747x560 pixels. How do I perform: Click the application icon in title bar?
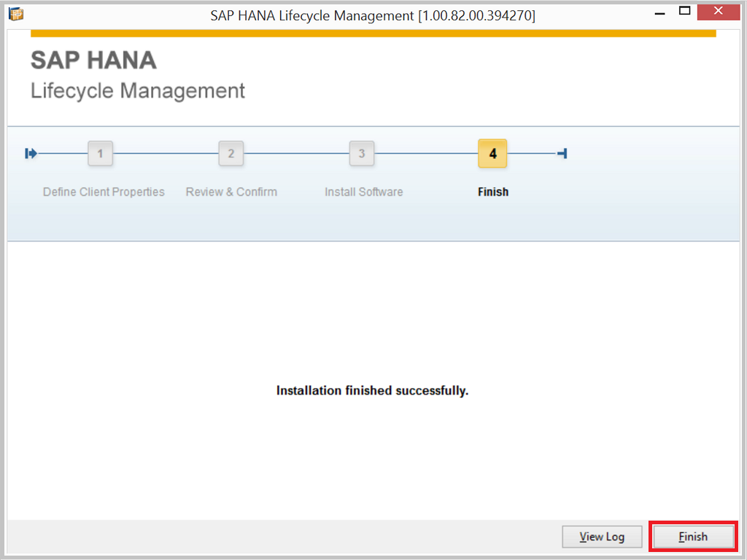[16, 15]
